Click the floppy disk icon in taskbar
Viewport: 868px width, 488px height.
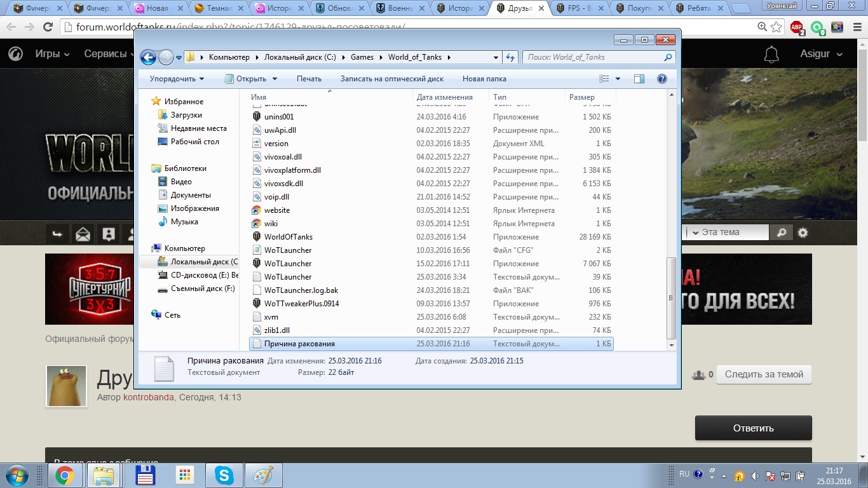pos(146,475)
